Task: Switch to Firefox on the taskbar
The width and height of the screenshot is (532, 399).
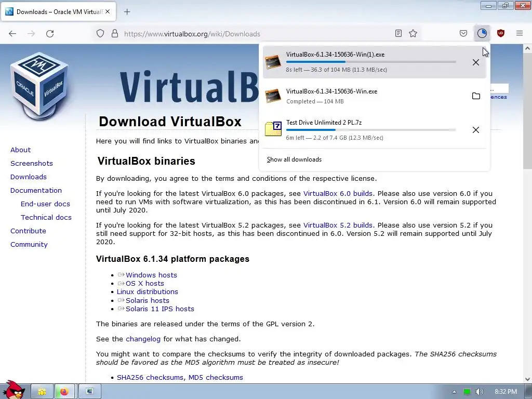Action: [64, 392]
